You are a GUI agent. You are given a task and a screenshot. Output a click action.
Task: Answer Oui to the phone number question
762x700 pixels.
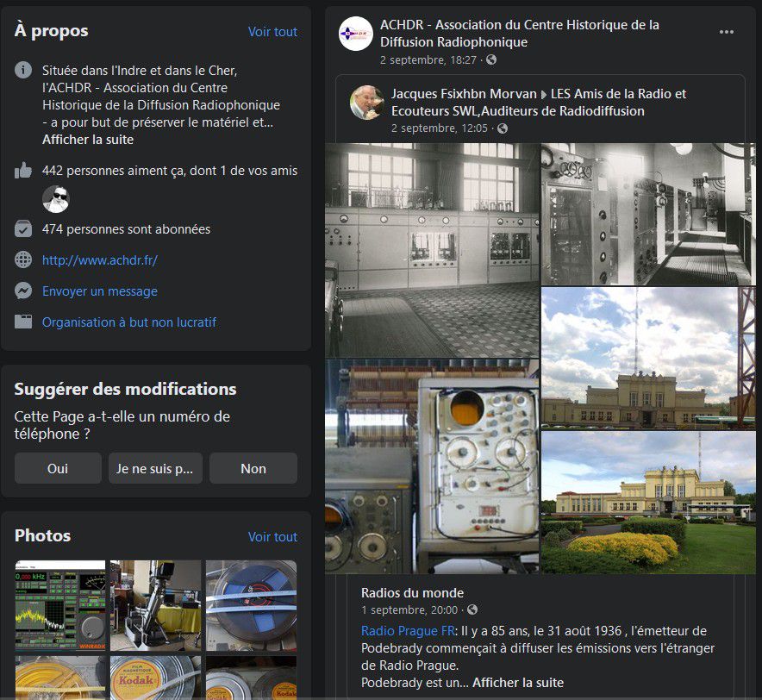click(x=58, y=468)
